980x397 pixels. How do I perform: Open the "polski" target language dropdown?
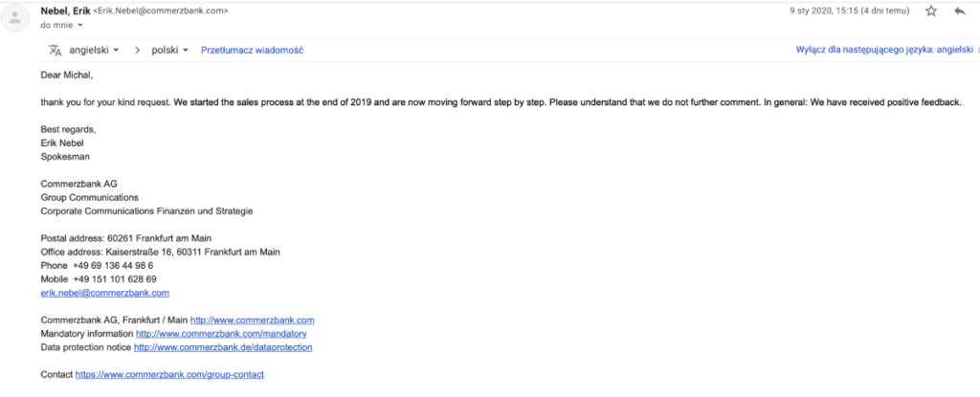170,50
